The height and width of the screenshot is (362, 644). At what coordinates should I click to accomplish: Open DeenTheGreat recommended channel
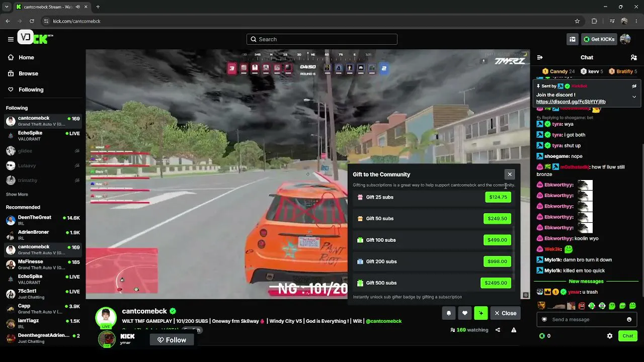(x=43, y=220)
